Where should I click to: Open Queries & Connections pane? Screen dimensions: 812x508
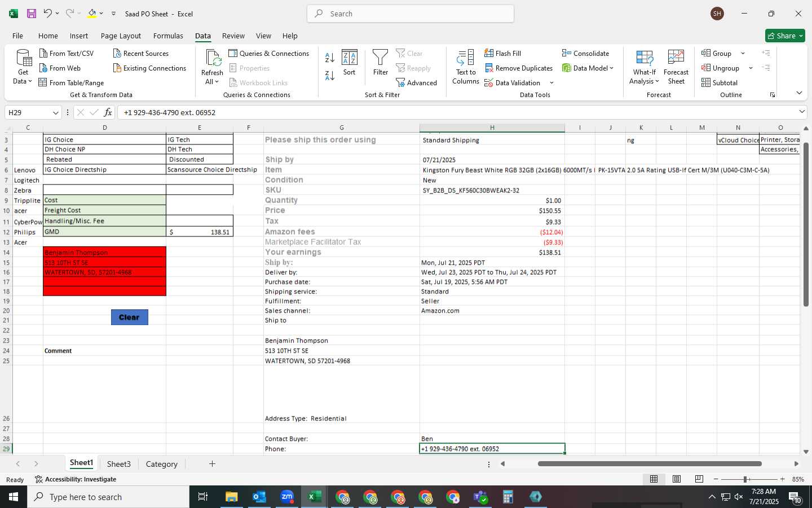click(x=269, y=53)
